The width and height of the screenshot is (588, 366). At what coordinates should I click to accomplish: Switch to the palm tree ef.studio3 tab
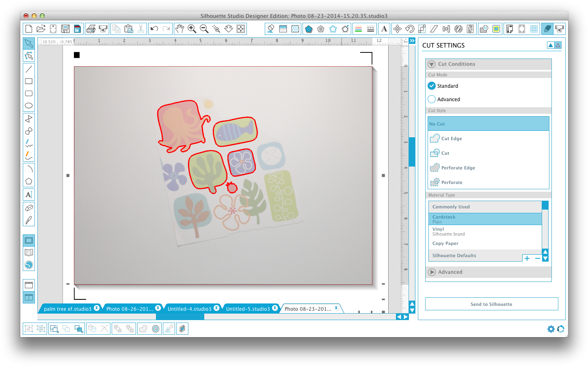tap(67, 309)
